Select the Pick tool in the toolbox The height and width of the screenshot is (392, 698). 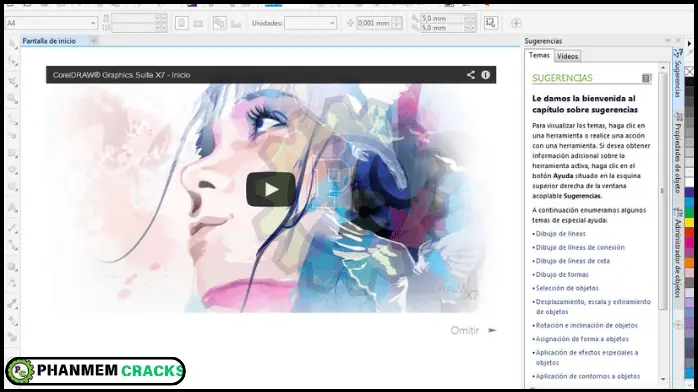12,43
